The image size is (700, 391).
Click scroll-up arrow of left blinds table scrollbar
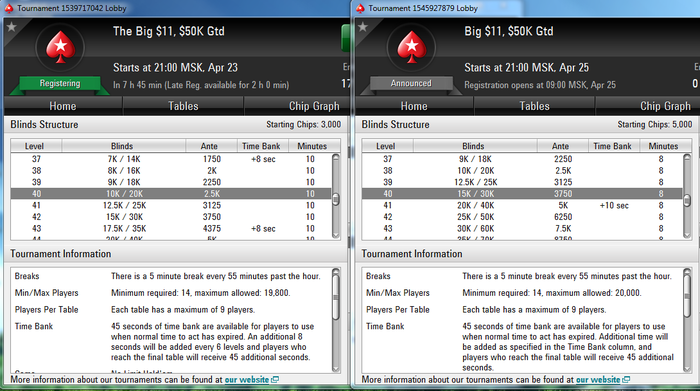coord(336,157)
